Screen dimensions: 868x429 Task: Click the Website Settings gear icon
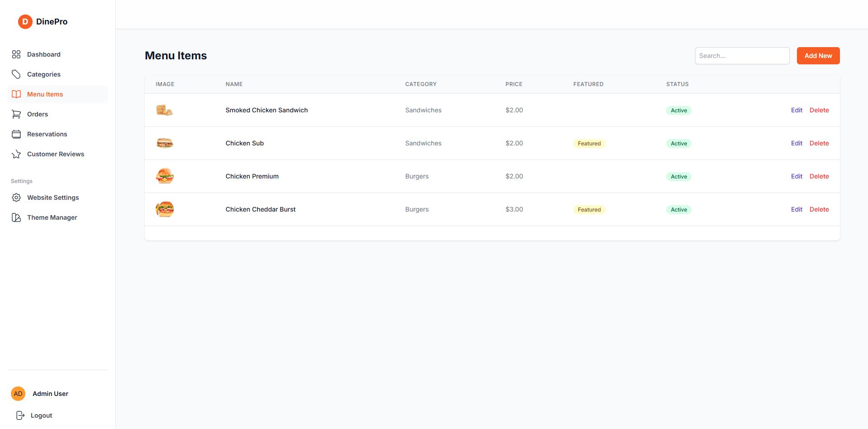coord(16,198)
